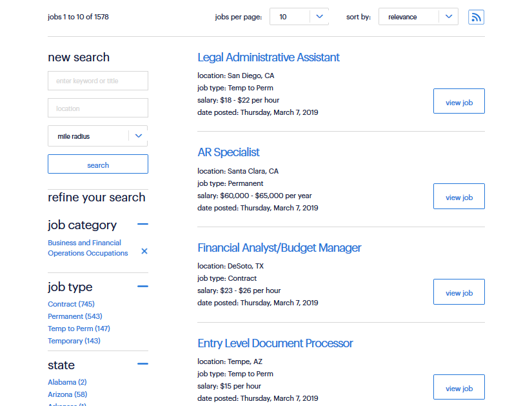Click the RSS feed icon

pyautogui.click(x=476, y=17)
